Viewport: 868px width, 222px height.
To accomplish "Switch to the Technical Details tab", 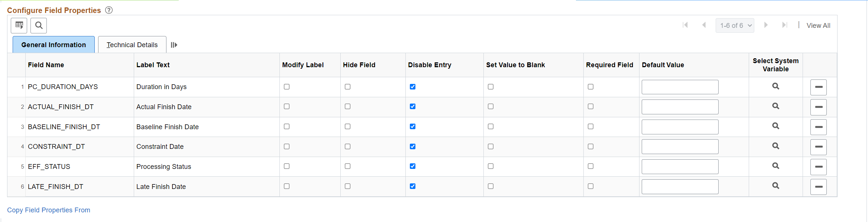I will click(132, 45).
